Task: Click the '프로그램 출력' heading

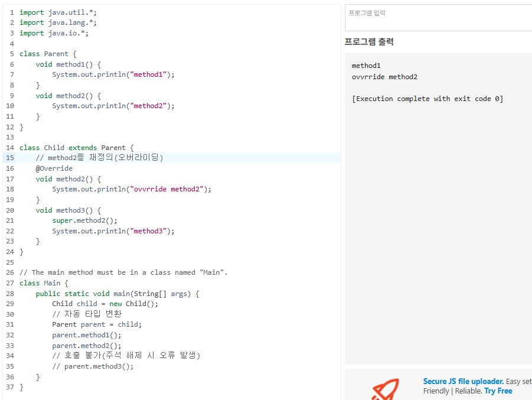Action: pos(369,42)
